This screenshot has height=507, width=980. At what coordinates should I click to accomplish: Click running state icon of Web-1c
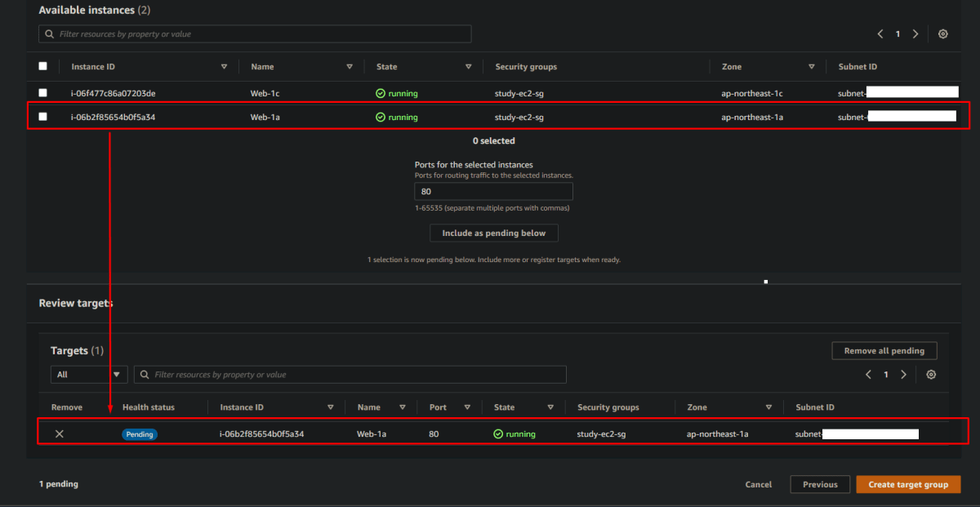click(381, 93)
